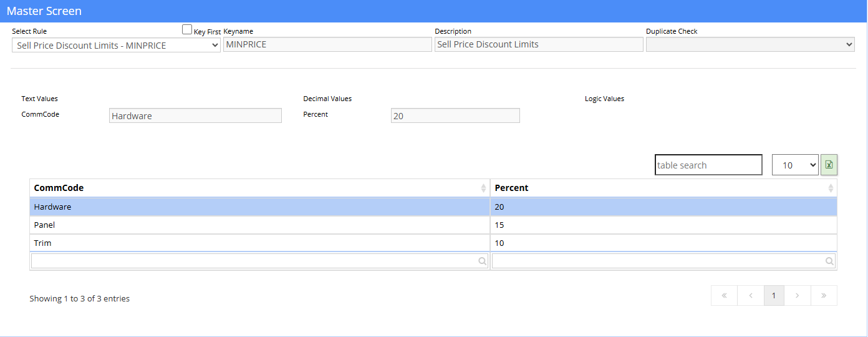Image resolution: width=868 pixels, height=337 pixels.
Task: Jump to the last page of results
Action: [x=824, y=296]
